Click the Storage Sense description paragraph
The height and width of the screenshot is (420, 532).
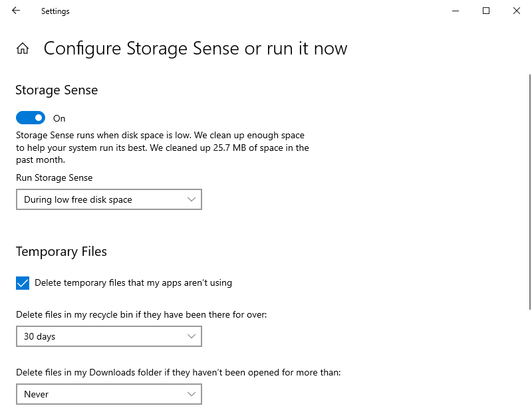tap(162, 147)
